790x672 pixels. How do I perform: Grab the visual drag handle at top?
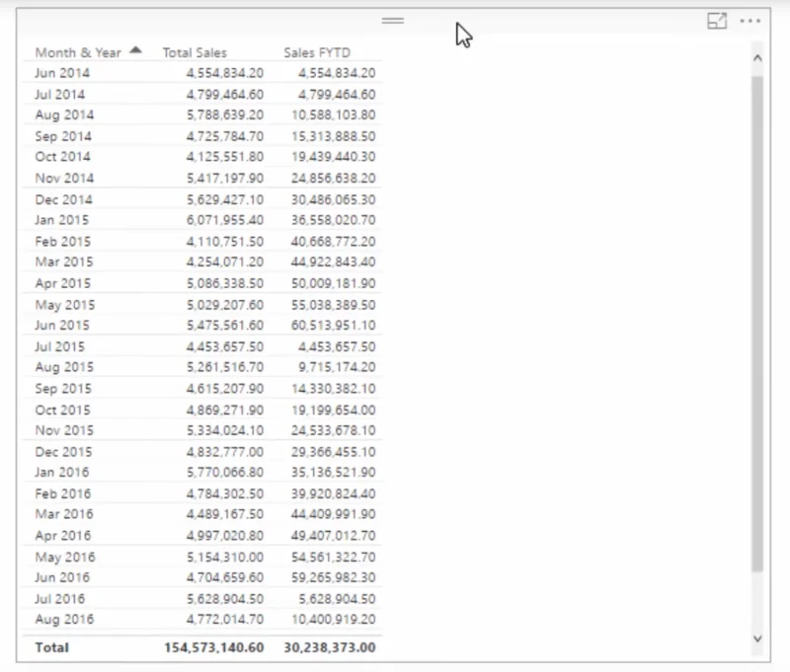coord(392,21)
